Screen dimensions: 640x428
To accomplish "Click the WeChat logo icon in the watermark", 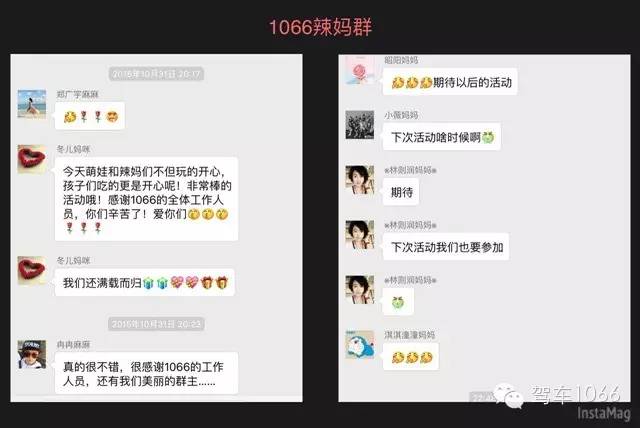I will point(508,396).
